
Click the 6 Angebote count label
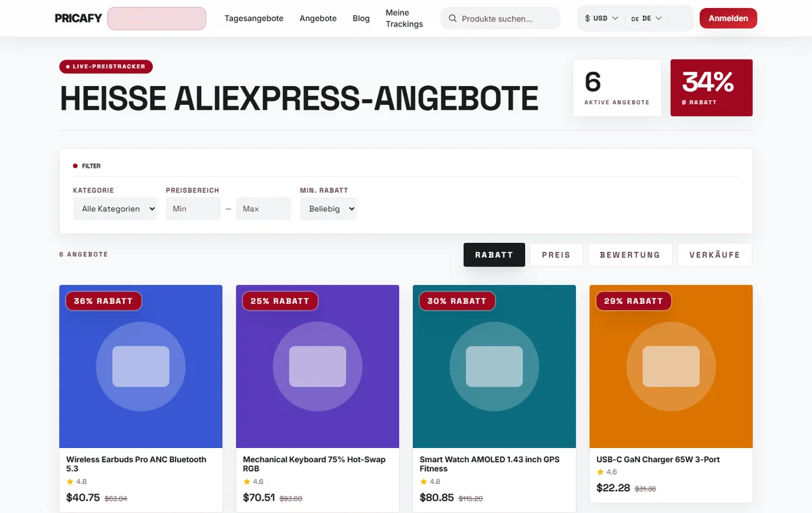[84, 254]
